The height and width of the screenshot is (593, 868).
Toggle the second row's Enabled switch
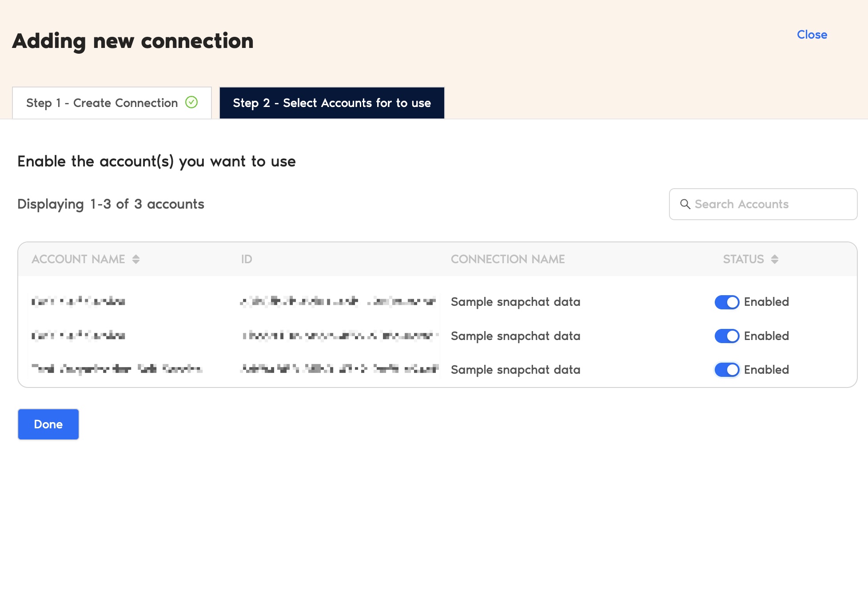tap(727, 336)
